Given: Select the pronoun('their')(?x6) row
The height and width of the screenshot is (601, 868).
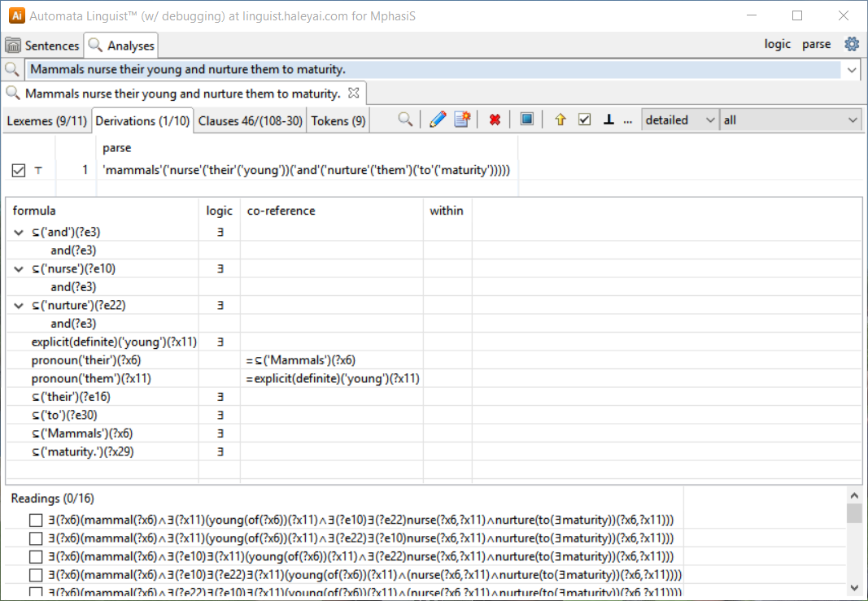Looking at the screenshot, I should [x=86, y=360].
